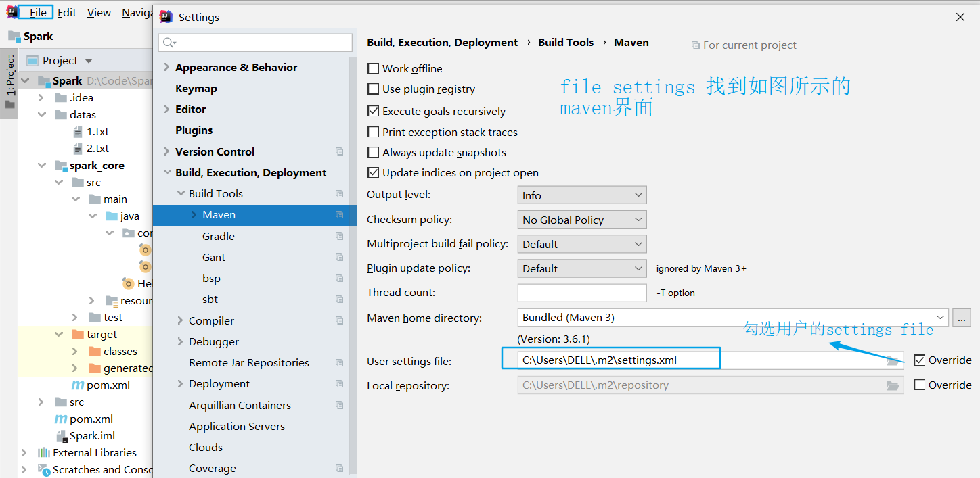Image resolution: width=980 pixels, height=478 pixels.
Task: Click the External Libraries icon in project tree
Action: [44, 453]
